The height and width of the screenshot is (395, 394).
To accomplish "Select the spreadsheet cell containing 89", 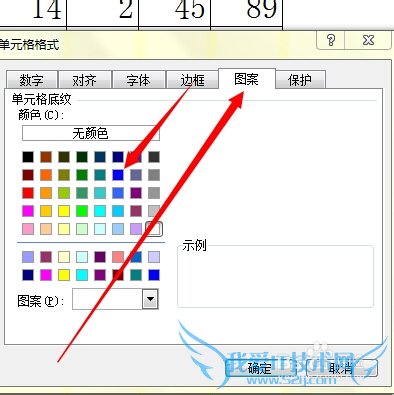I will click(x=247, y=13).
